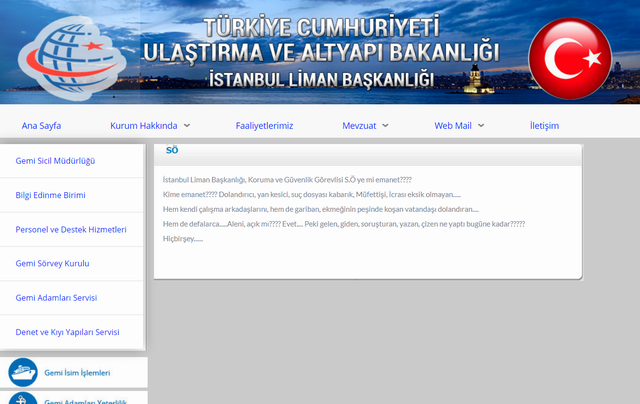Click the Gemi İsim İşlemleri link
640x404 pixels.
click(77, 373)
